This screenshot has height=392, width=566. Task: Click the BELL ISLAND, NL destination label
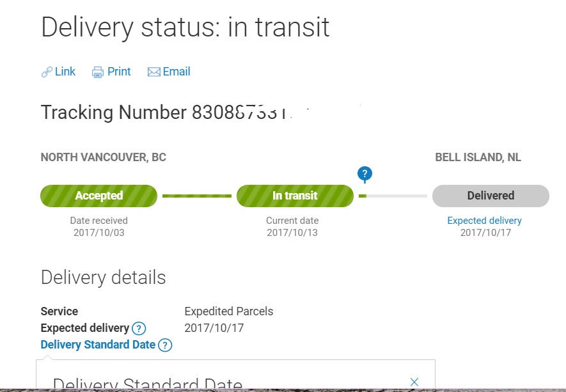[x=478, y=157]
